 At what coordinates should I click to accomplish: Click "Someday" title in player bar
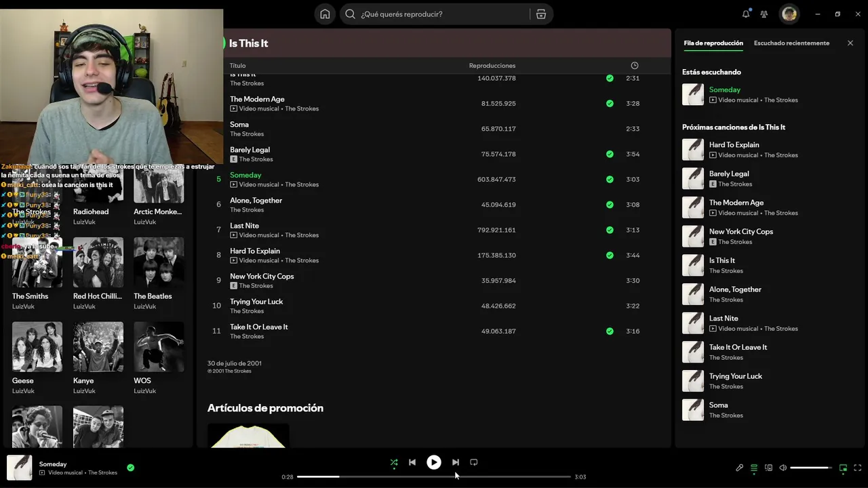(x=53, y=464)
